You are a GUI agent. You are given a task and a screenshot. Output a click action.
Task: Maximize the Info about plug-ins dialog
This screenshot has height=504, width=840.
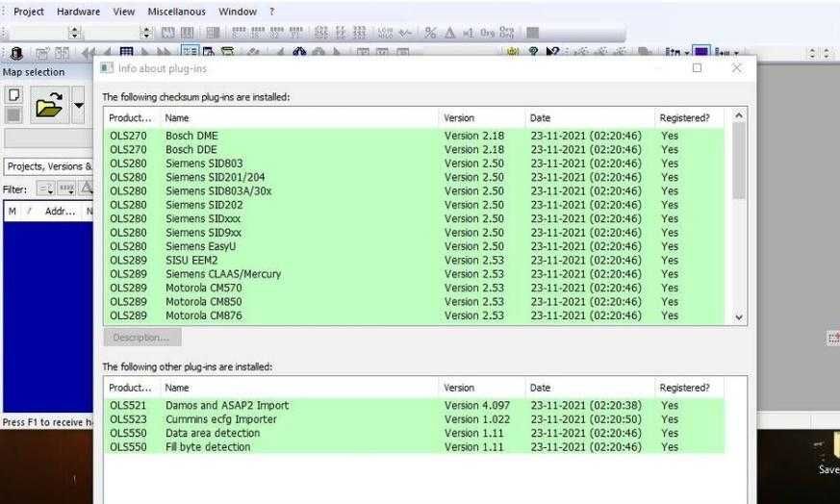(x=697, y=68)
